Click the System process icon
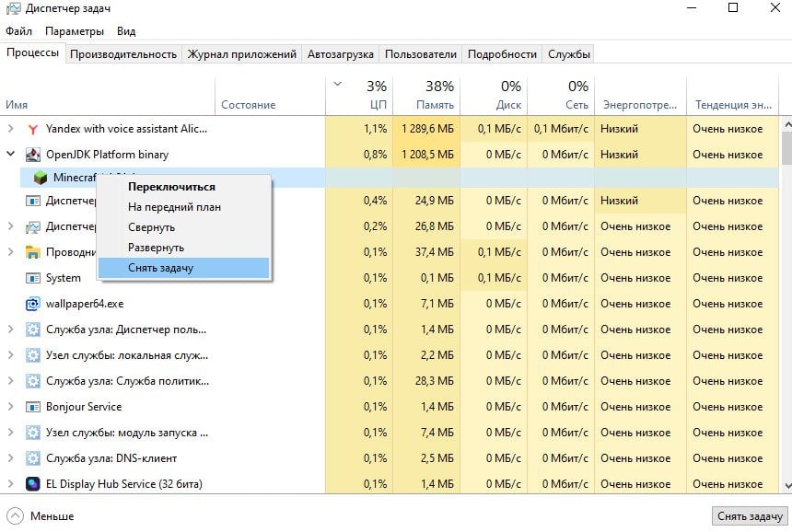 (33, 278)
